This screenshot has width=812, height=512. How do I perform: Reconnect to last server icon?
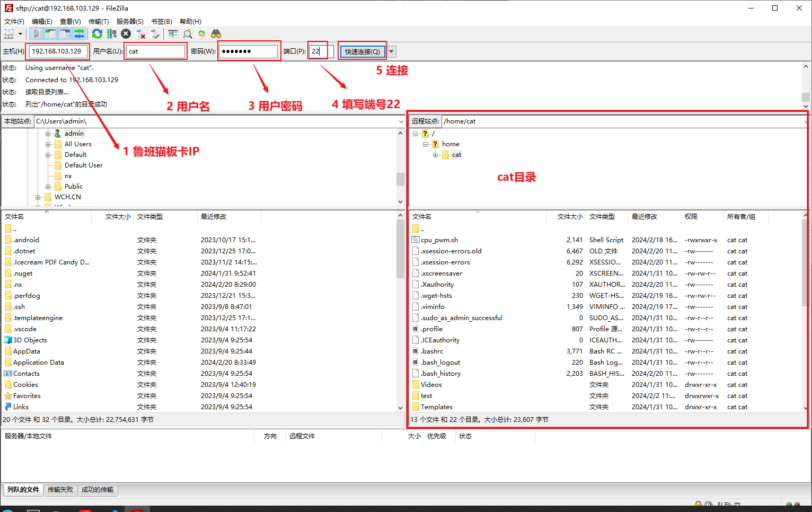(x=155, y=34)
